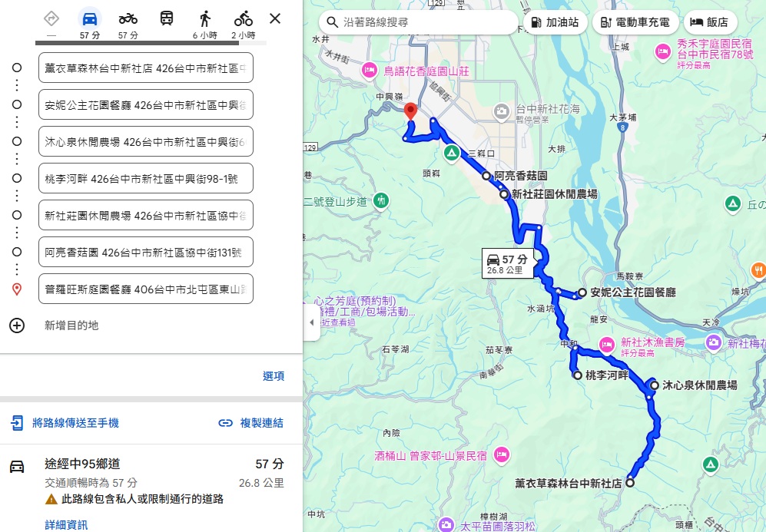Edit the 新社莊園休閒農場 stop field
This screenshot has width=766, height=532.
click(145, 215)
